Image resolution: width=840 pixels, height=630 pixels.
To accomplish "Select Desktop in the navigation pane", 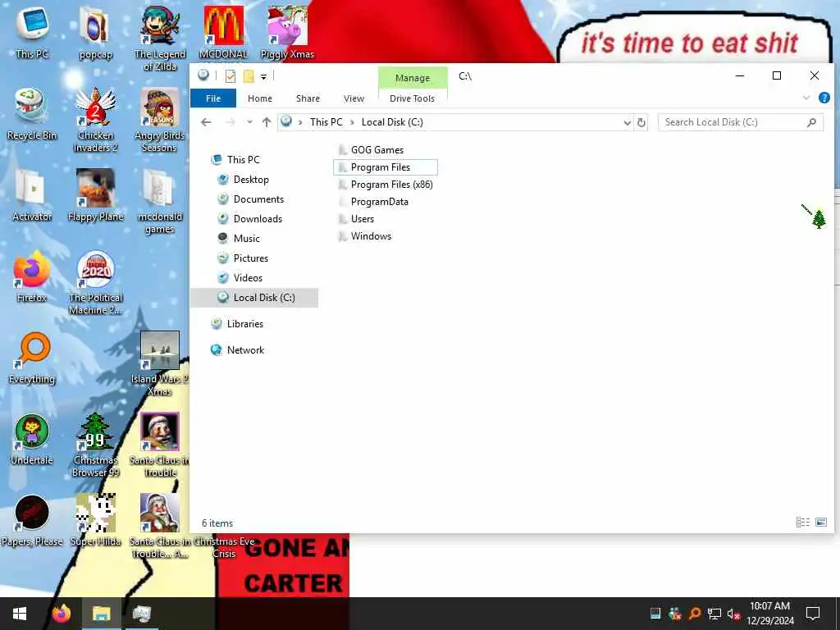I will [251, 180].
